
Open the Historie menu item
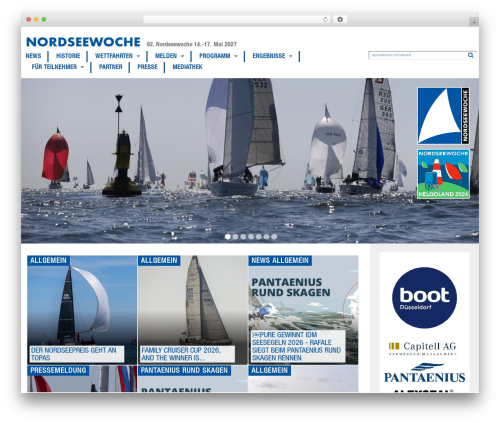pyautogui.click(x=68, y=56)
